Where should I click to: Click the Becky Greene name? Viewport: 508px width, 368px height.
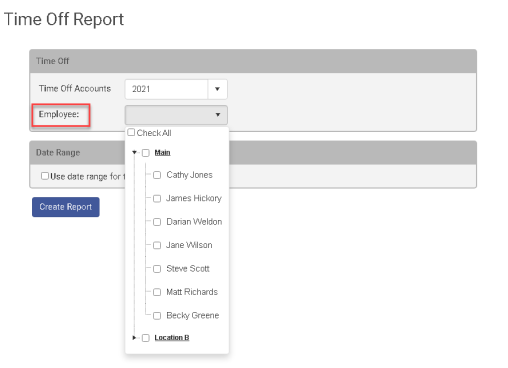click(x=193, y=315)
